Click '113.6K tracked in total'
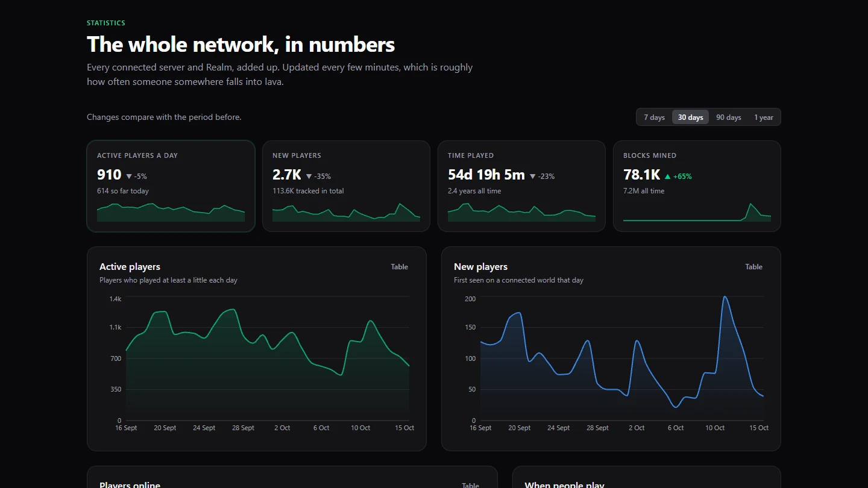 [x=308, y=191]
